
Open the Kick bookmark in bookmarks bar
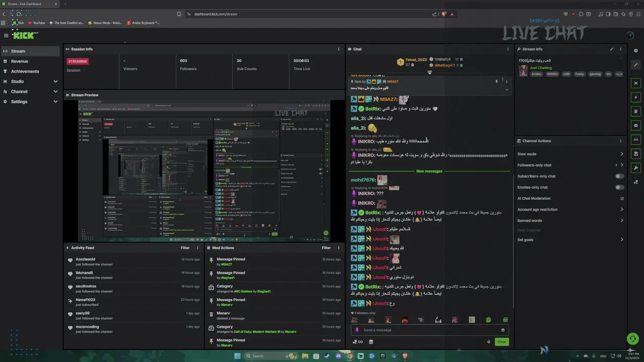18,23
